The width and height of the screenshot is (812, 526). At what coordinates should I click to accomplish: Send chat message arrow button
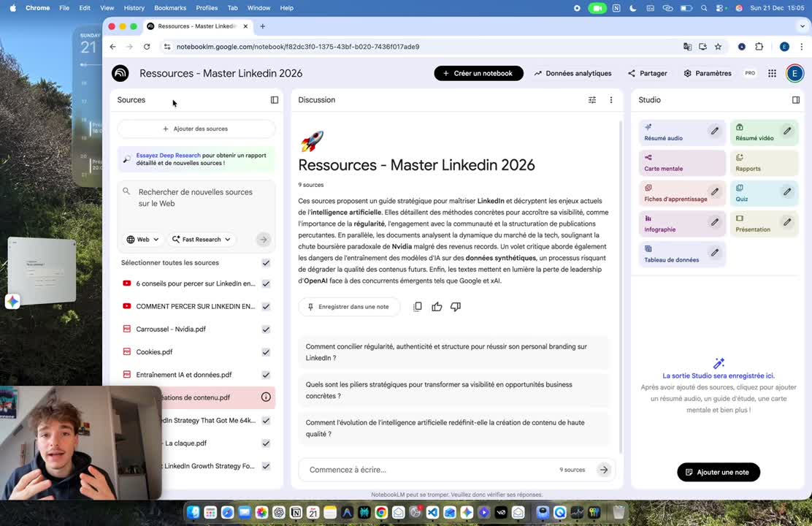[x=604, y=470]
